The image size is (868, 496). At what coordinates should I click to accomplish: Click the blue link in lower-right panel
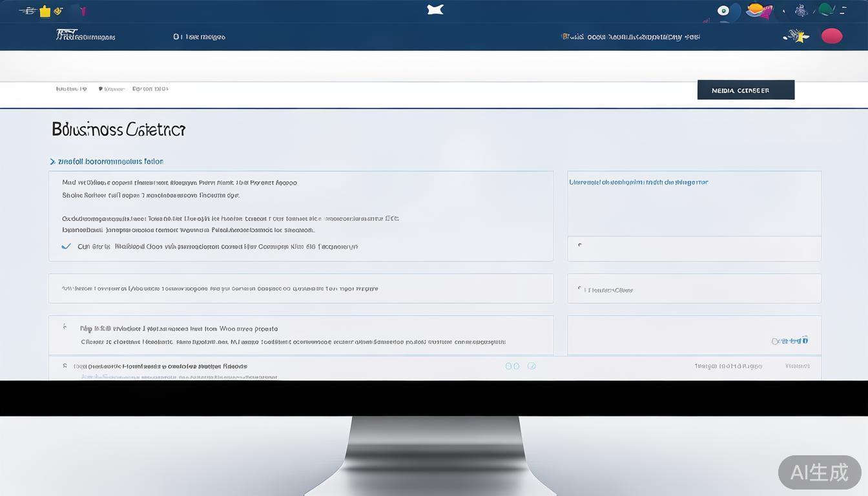(789, 340)
